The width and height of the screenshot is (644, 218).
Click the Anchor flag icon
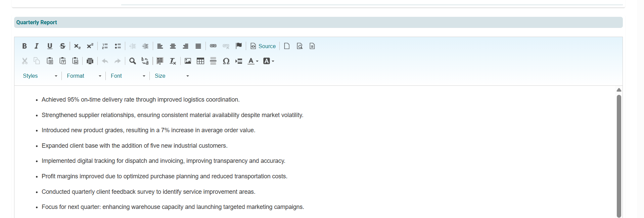239,46
